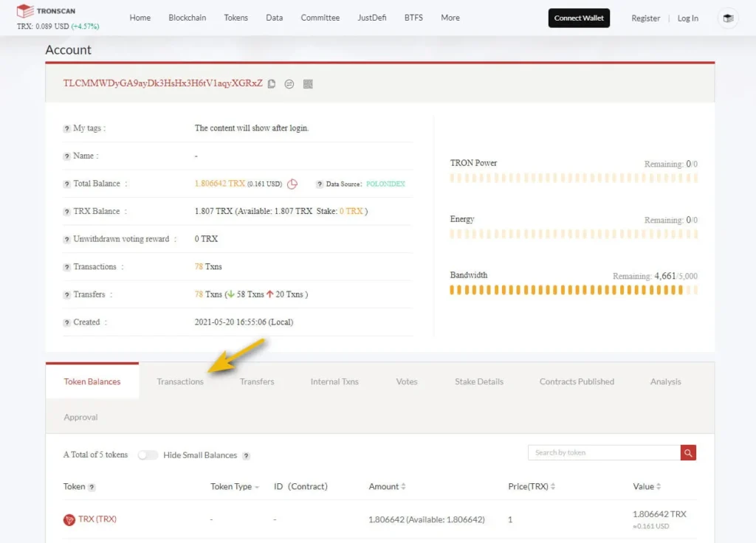756x543 pixels.
Task: Click the 0 TRX stake link
Action: (x=351, y=211)
